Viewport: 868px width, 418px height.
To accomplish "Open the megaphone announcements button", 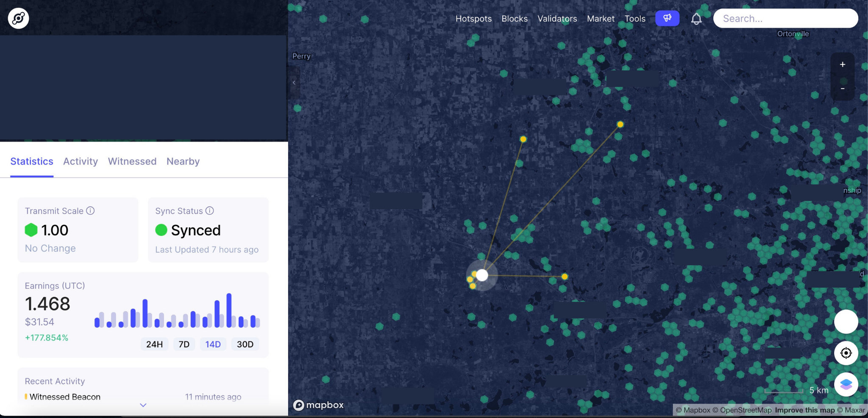I will click(667, 18).
